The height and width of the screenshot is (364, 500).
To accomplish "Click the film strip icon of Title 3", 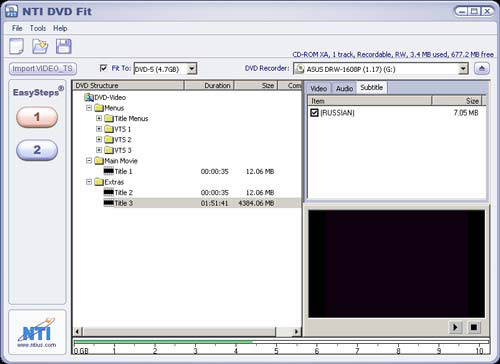I will [x=109, y=203].
